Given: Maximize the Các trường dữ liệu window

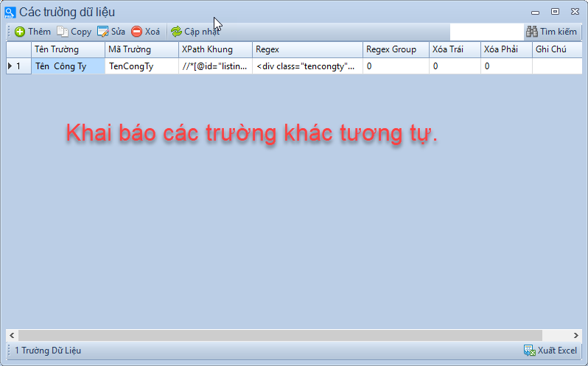Looking at the screenshot, I should [x=555, y=12].
